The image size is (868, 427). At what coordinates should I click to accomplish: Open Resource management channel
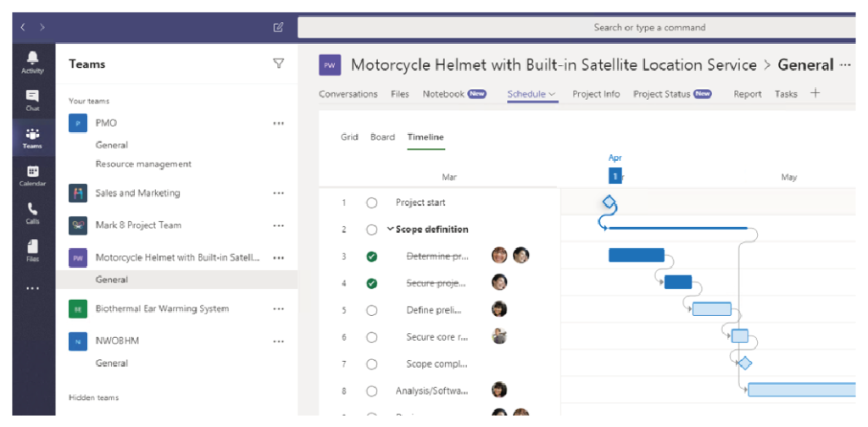(143, 164)
